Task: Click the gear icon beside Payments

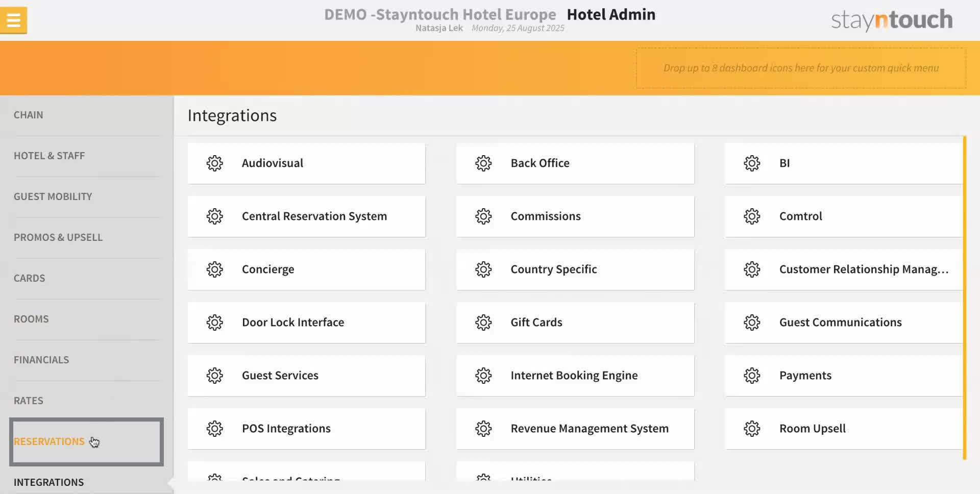Action: 752,376
